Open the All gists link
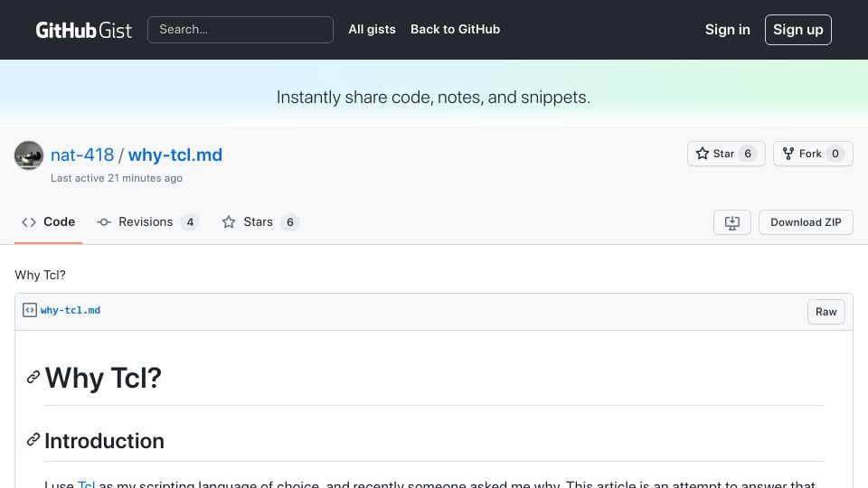 [372, 29]
